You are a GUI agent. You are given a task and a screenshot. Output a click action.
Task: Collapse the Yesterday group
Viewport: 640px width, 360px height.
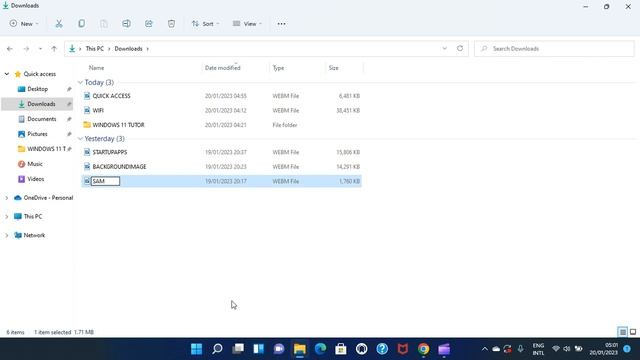pos(80,139)
